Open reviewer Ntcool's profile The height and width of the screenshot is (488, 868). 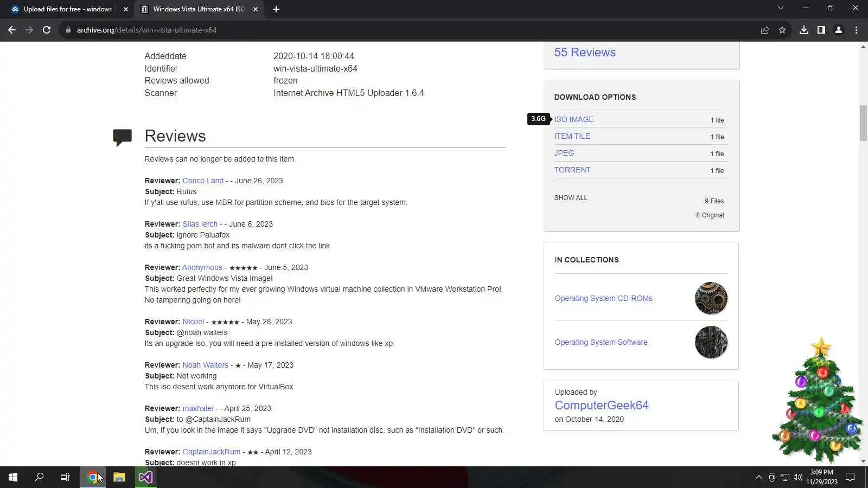[x=193, y=322]
